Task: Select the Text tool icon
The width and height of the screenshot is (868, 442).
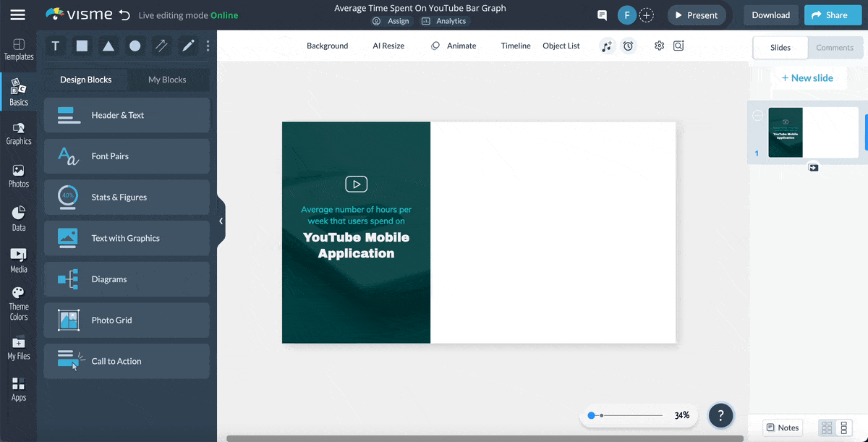Action: pos(56,46)
